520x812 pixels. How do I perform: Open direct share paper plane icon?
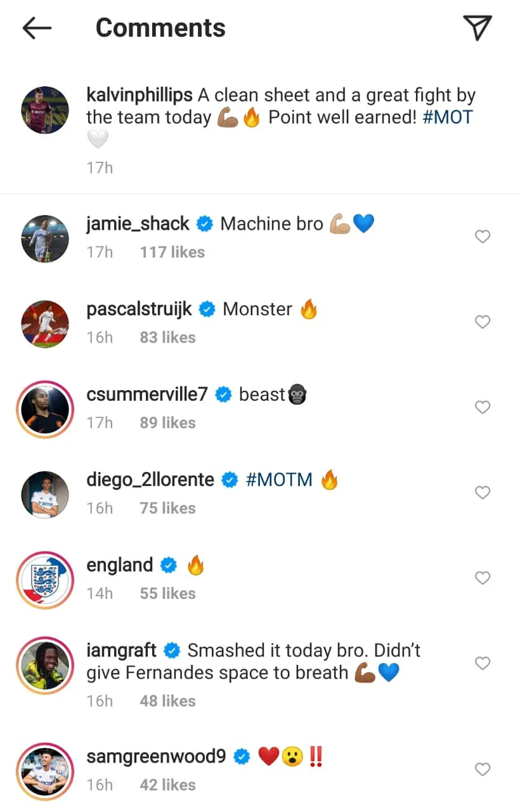pos(477,28)
